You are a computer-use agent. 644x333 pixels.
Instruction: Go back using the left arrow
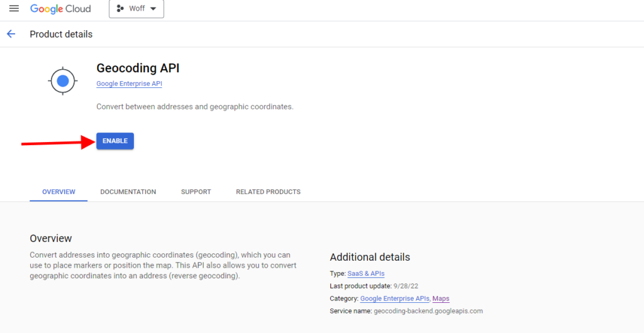tap(11, 34)
